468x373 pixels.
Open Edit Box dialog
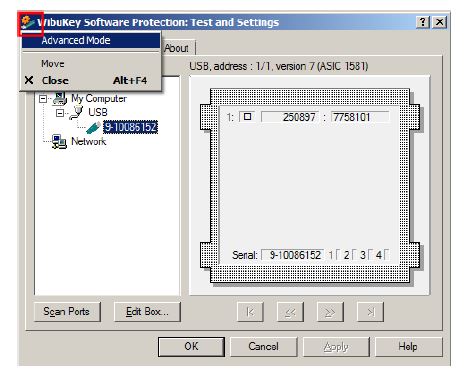pos(147,312)
